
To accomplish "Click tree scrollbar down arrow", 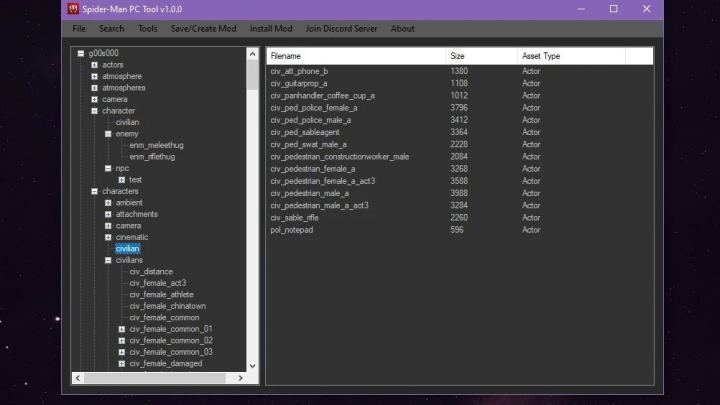I will (252, 366).
